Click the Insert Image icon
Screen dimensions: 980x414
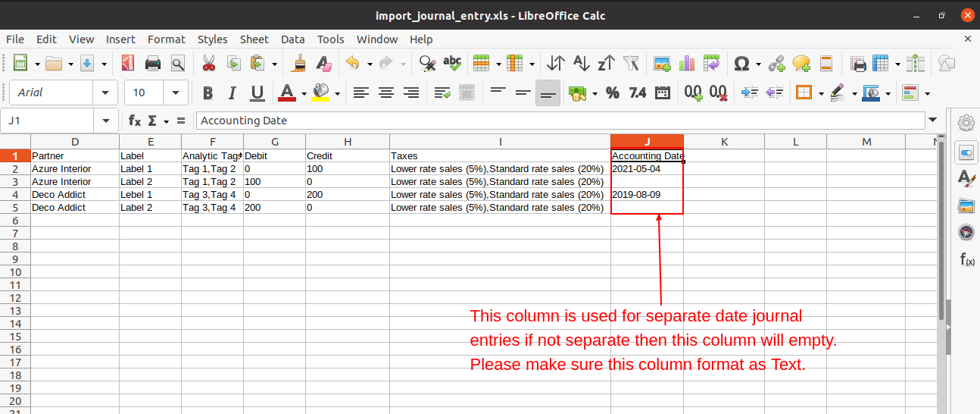click(x=663, y=63)
